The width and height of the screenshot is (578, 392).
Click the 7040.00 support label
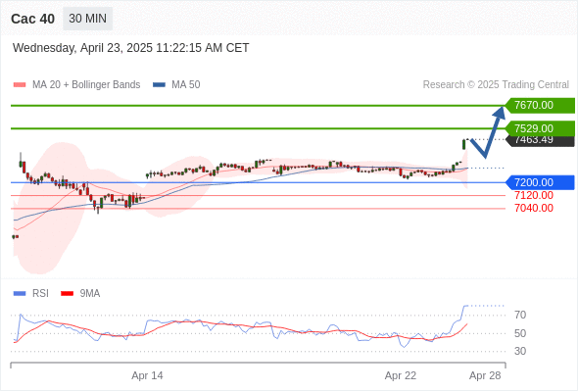click(534, 209)
